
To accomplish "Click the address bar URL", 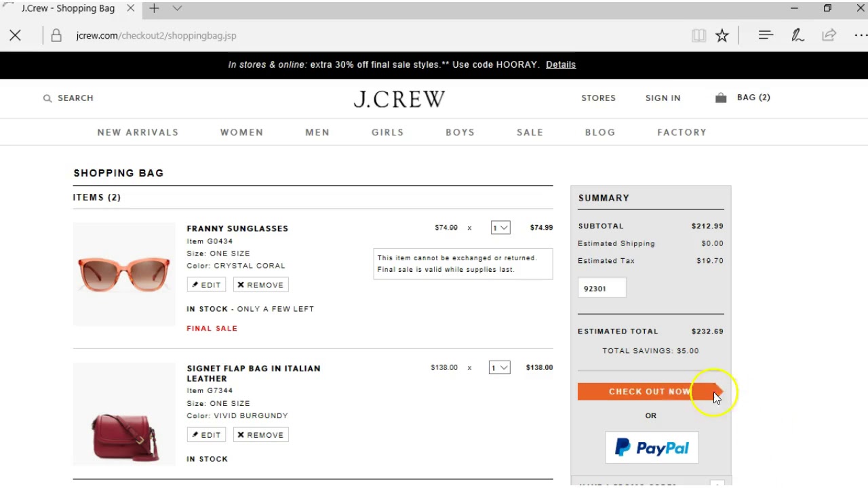I will tap(156, 35).
